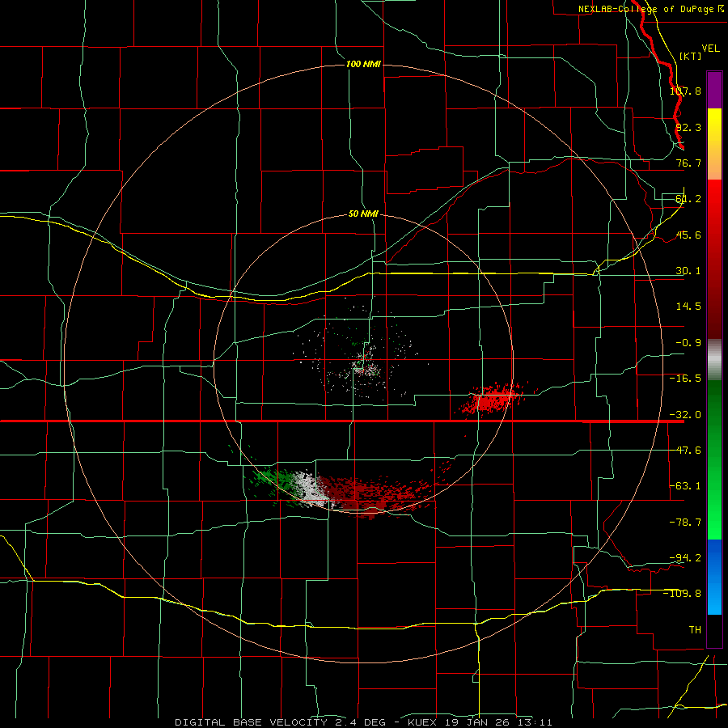The height and width of the screenshot is (728, 728).
Task: Click the white zero-velocity echo patch south of radar
Action: [309, 488]
